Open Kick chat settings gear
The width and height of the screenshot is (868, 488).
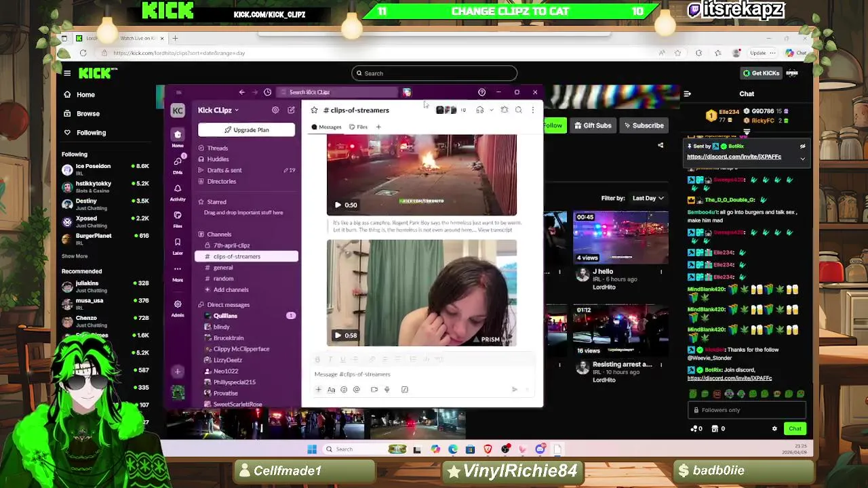(x=774, y=428)
